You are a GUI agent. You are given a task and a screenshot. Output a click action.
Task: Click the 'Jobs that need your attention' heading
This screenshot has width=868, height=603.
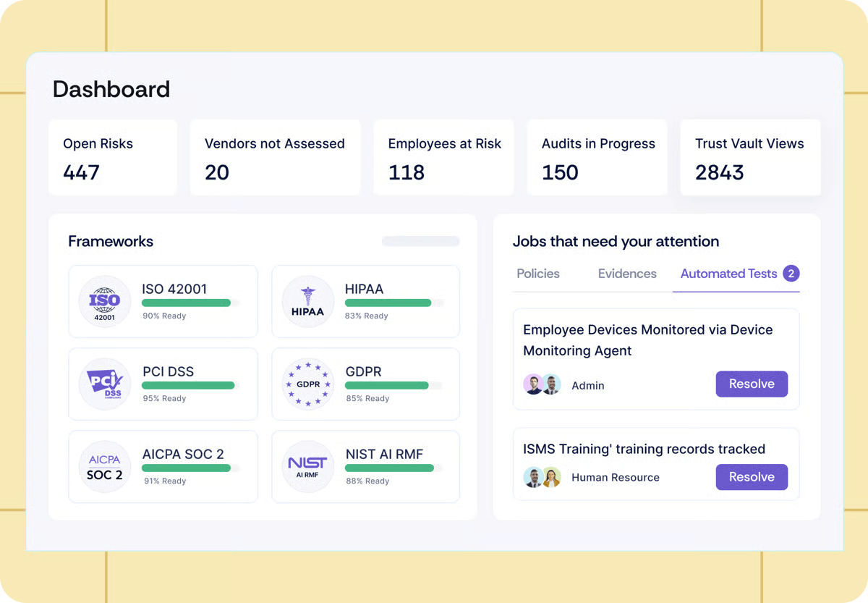click(x=616, y=241)
